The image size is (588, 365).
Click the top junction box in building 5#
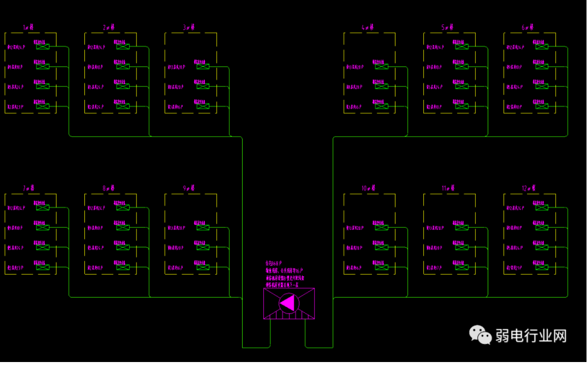pyautogui.click(x=461, y=47)
